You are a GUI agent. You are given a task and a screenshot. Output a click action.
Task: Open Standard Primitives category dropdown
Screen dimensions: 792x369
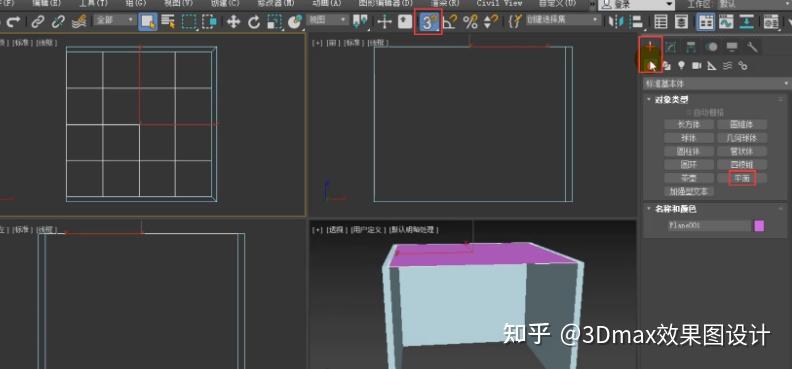tap(716, 83)
